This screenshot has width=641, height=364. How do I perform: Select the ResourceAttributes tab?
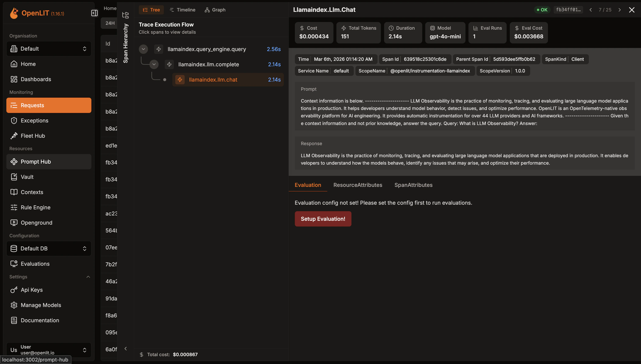pyautogui.click(x=358, y=185)
